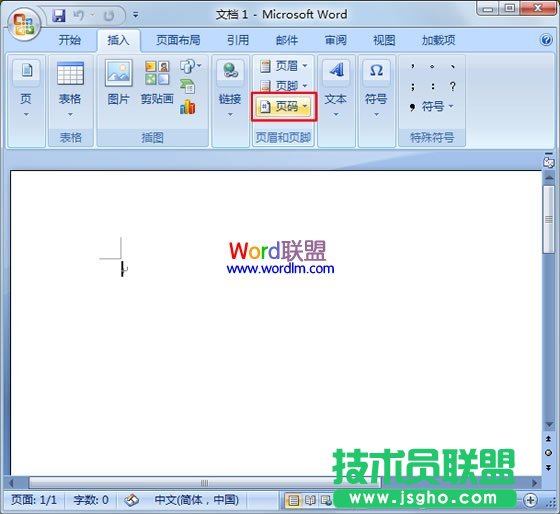Switch to the 开始 tab
This screenshot has height=514, width=560.
(x=69, y=40)
